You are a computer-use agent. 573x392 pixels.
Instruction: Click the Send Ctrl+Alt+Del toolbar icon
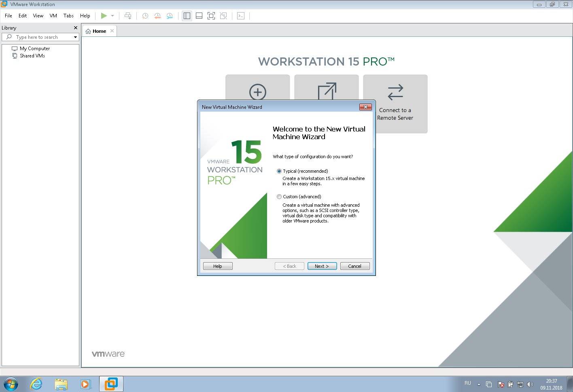click(x=128, y=16)
